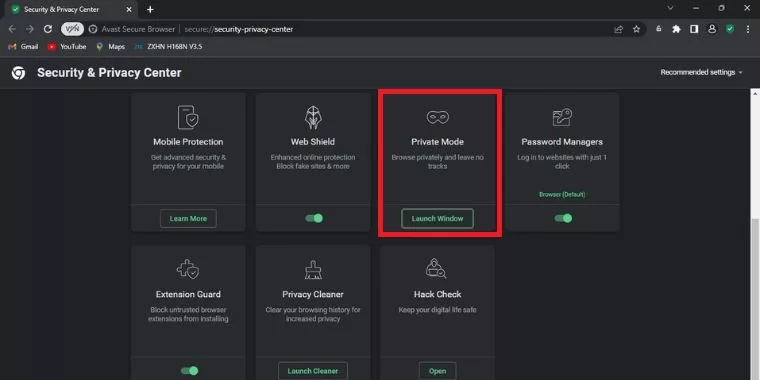Click the Learn More button
The width and height of the screenshot is (760, 380).
(188, 219)
